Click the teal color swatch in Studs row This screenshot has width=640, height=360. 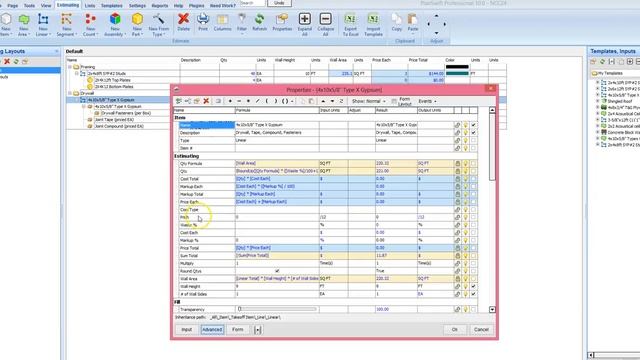pos(457,73)
